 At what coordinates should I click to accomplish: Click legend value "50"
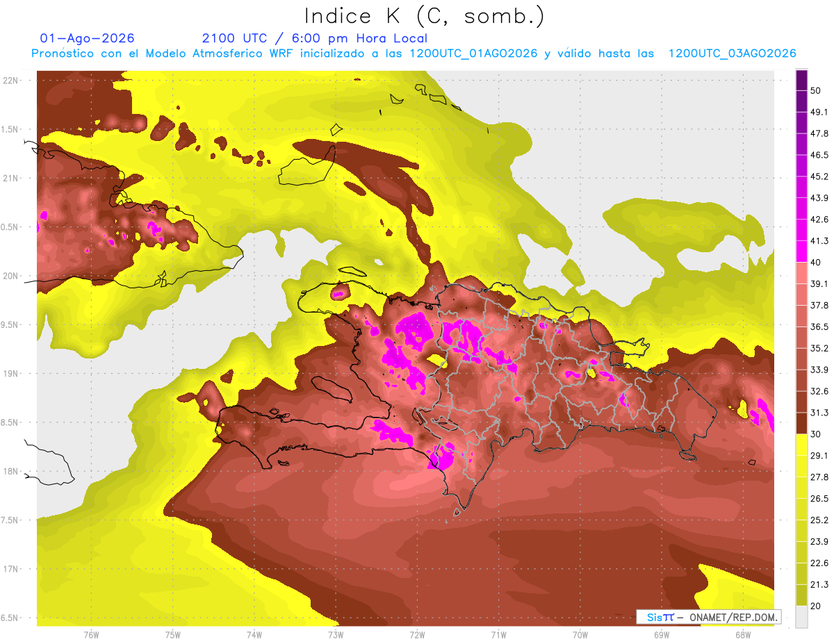(817, 90)
